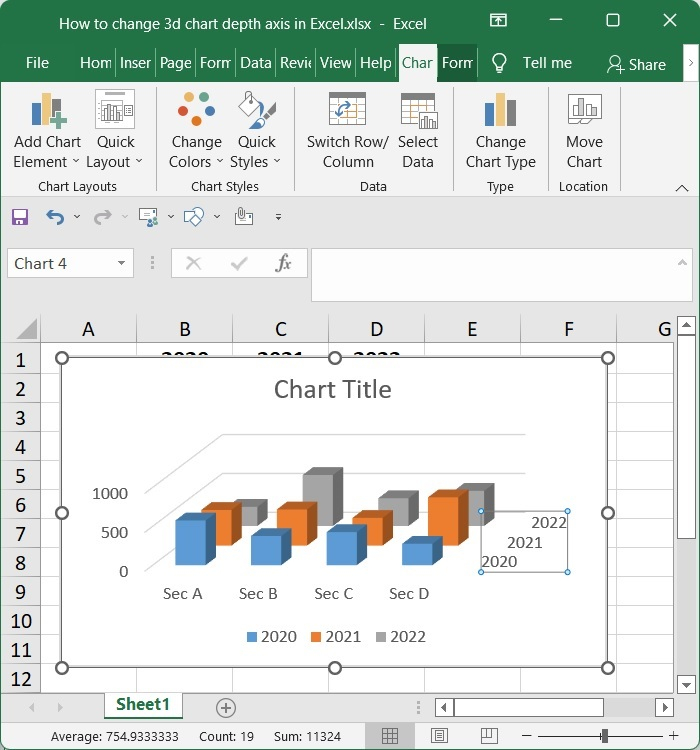Expand the formula bar
700x750 pixels.
tap(682, 262)
